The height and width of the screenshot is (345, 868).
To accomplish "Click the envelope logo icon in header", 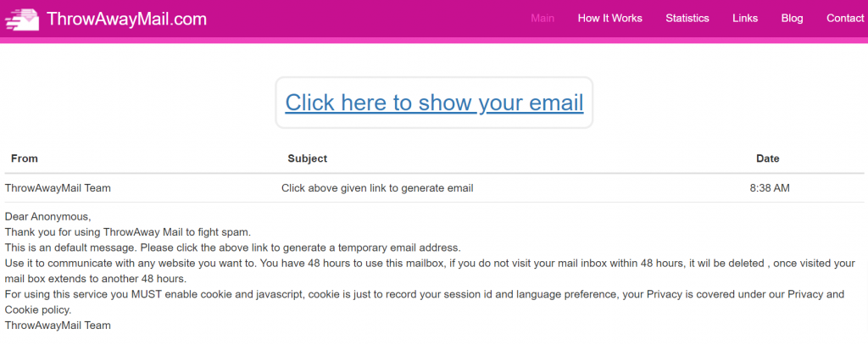I will point(22,19).
